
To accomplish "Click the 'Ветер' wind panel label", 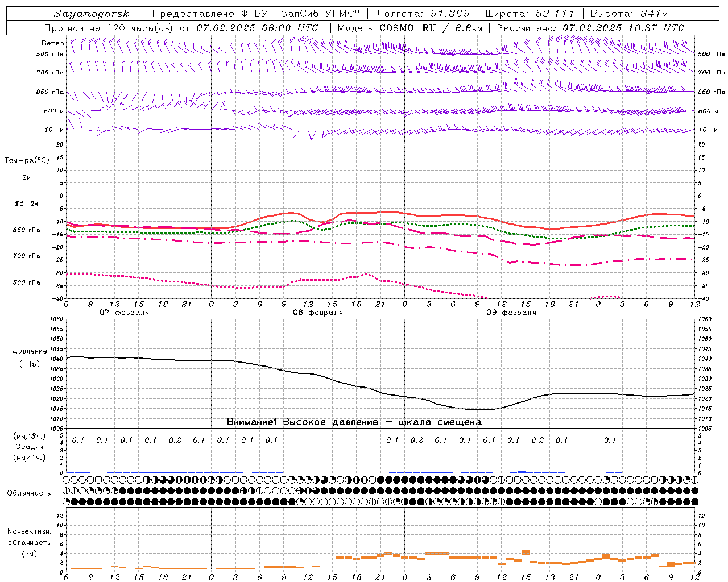I will [52, 43].
